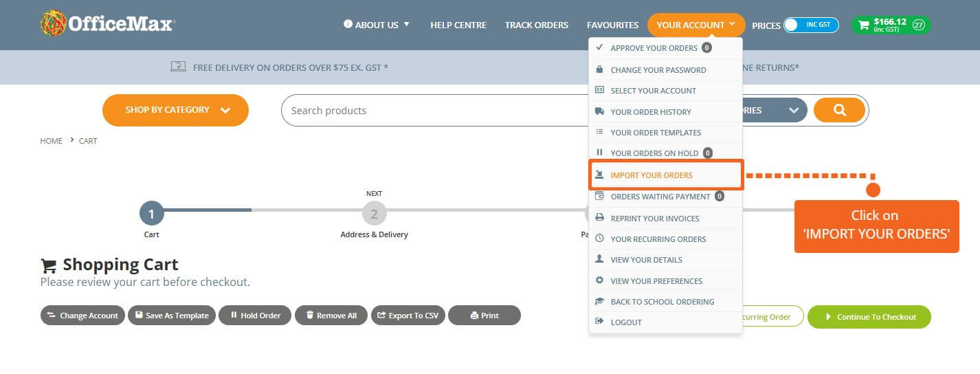Screen dimensions: 980x374
Task: Click Remove All items button
Action: pos(331,316)
